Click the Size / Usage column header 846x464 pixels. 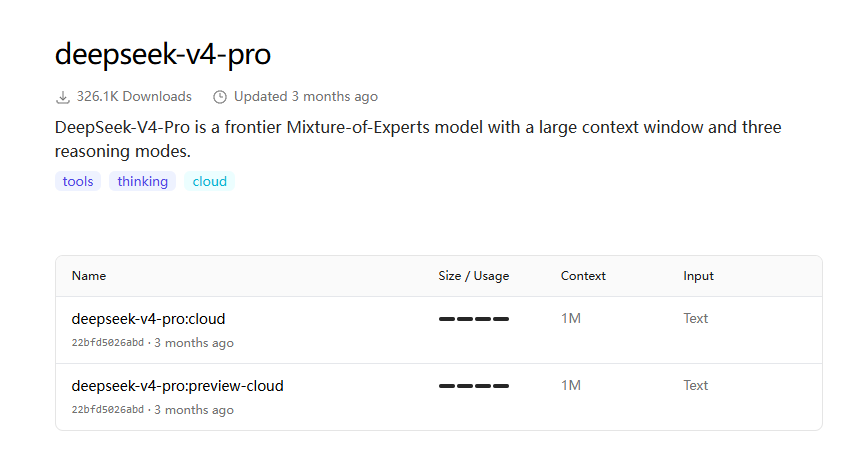coord(474,276)
